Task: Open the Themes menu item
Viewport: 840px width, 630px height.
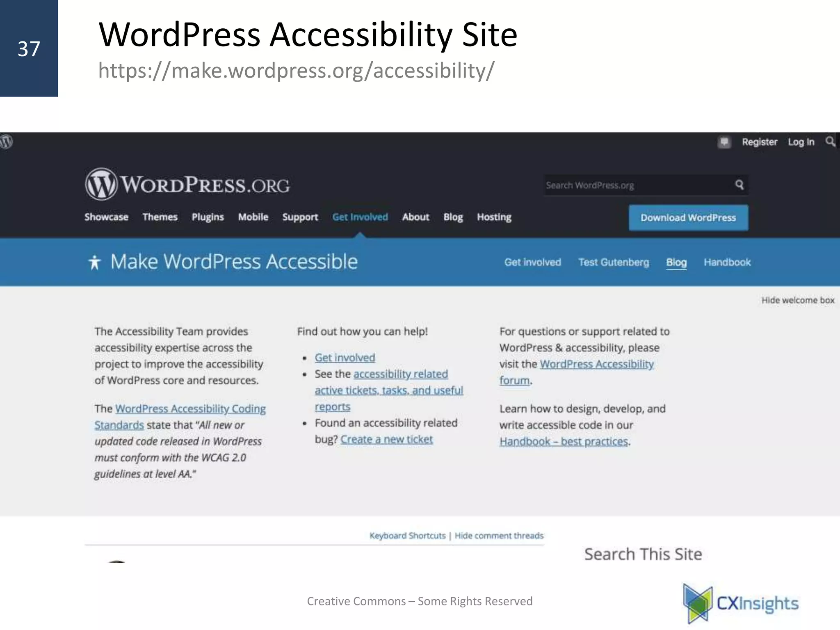Action: click(160, 217)
